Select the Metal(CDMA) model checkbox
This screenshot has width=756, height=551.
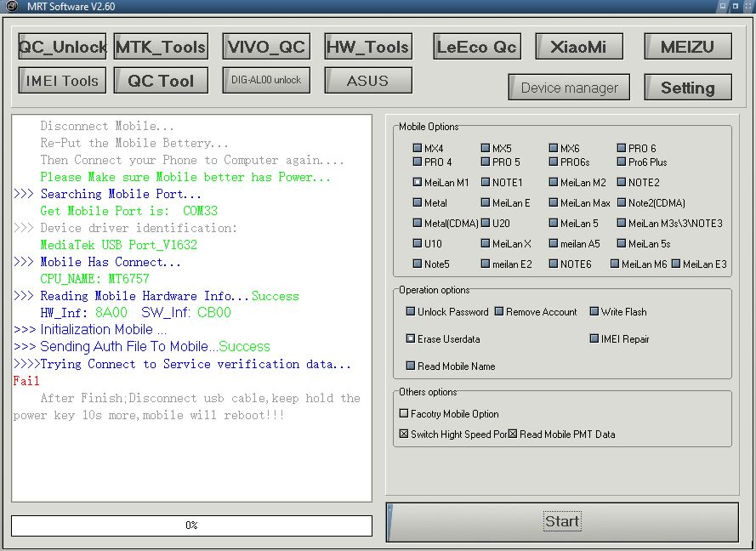(x=418, y=223)
